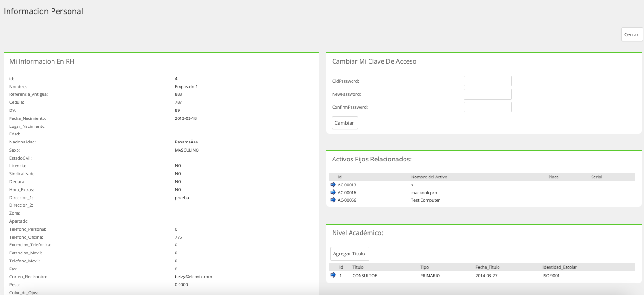Click the Correo_Electronico field label
Viewport: 644px width, 295px height.
pos(28,277)
